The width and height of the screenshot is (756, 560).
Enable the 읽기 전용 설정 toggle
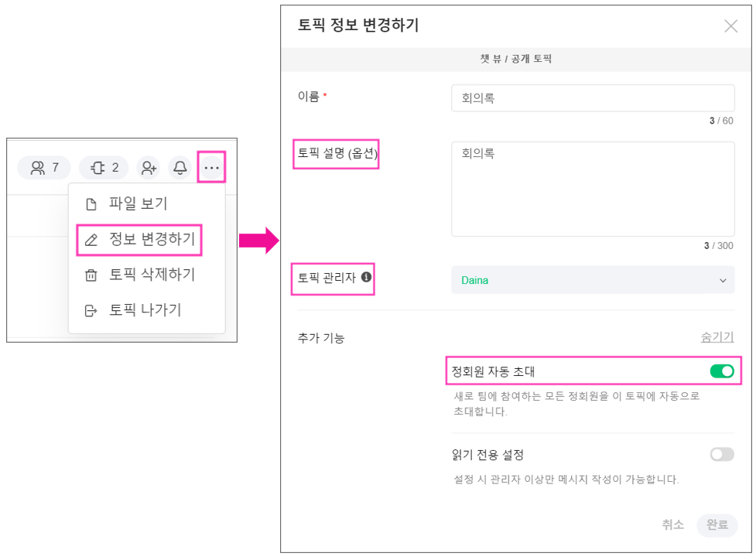pyautogui.click(x=721, y=455)
